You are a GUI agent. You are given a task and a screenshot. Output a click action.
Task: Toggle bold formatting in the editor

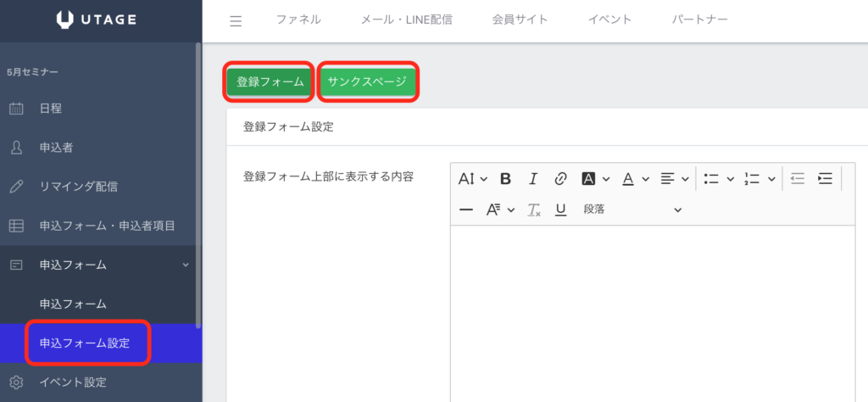pos(505,178)
